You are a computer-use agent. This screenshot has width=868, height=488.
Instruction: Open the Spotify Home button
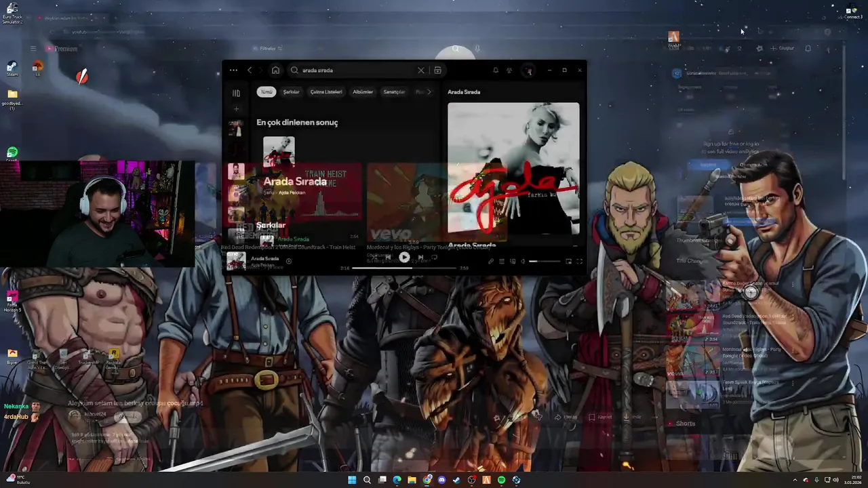click(275, 70)
